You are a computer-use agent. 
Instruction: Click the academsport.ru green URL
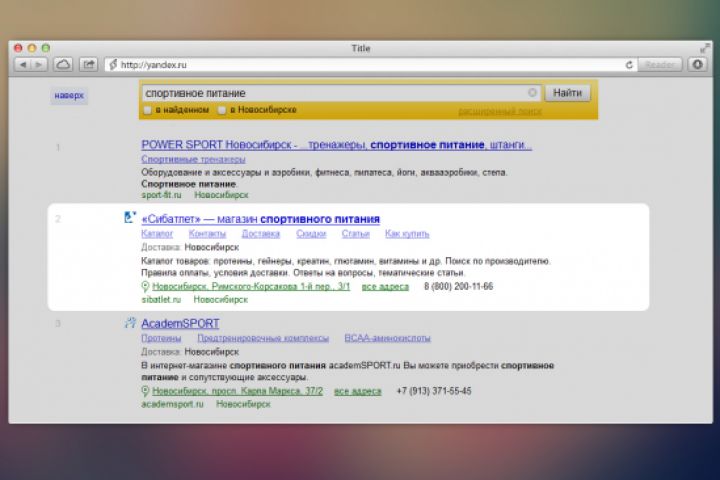pyautogui.click(x=172, y=404)
